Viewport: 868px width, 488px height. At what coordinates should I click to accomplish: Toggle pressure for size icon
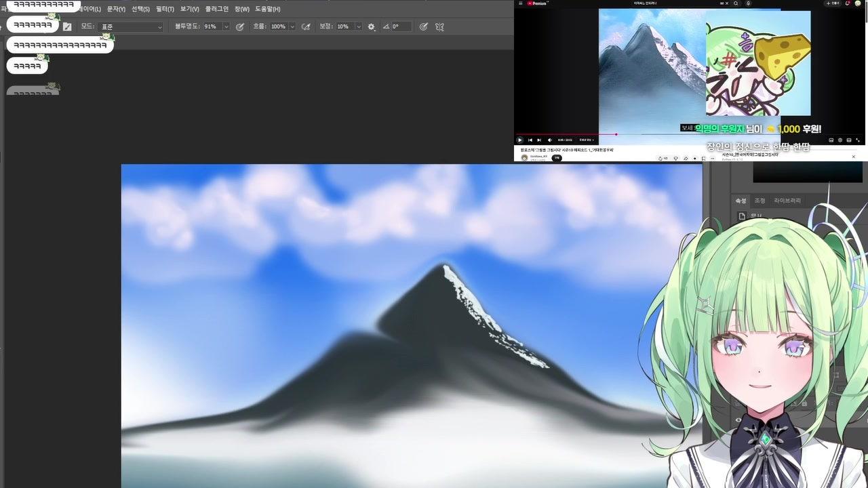424,26
